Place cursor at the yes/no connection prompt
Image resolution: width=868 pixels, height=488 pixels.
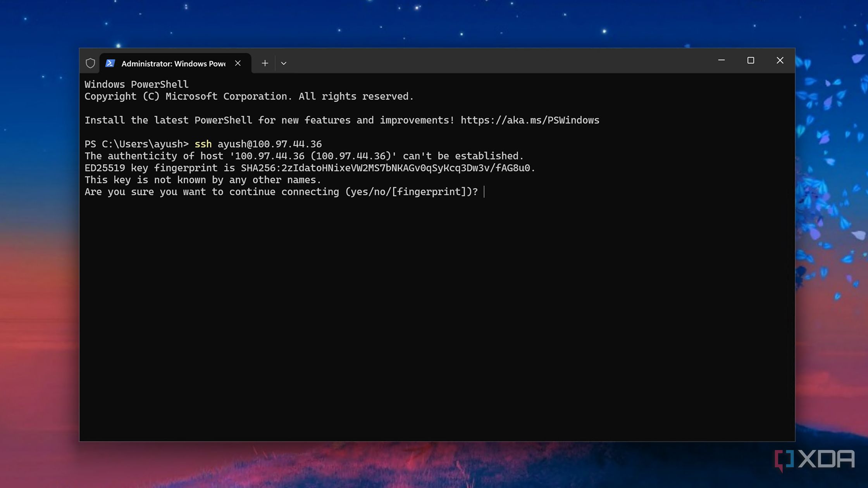click(x=484, y=192)
